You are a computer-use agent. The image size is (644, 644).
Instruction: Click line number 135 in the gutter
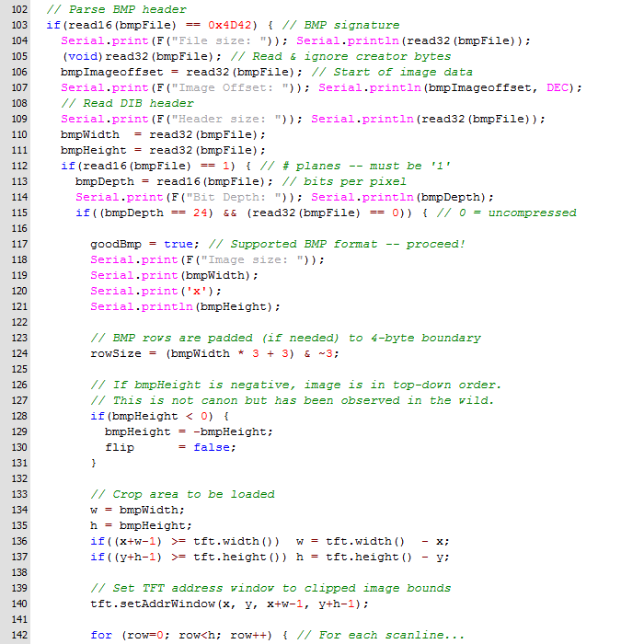tap(19, 525)
